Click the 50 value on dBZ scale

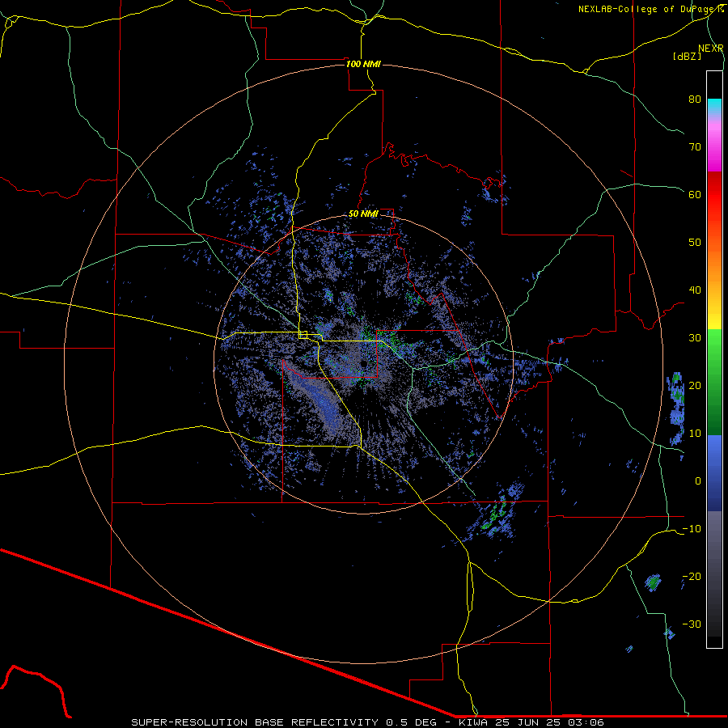tap(695, 243)
